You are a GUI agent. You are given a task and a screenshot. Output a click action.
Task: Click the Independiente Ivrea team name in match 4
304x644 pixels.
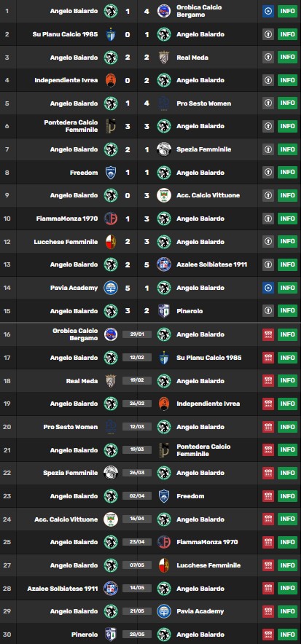66,80
